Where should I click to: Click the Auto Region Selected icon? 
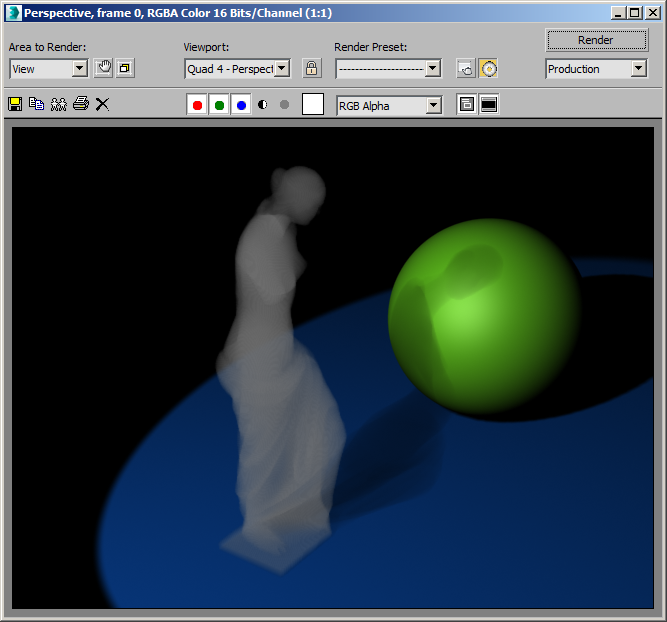coord(125,68)
